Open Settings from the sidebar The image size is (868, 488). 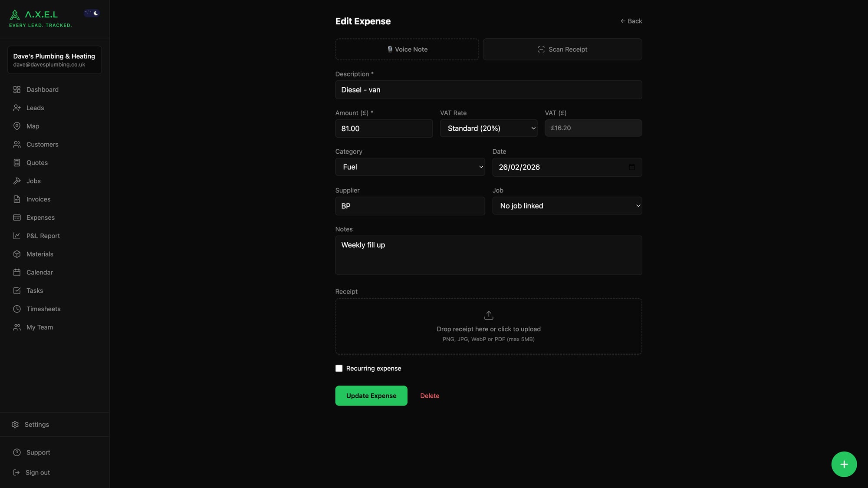pos(36,424)
